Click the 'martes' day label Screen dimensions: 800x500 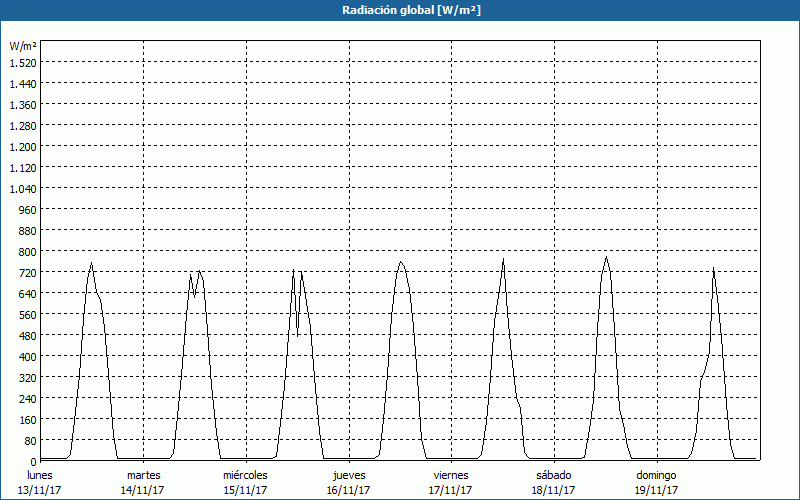coord(143,475)
